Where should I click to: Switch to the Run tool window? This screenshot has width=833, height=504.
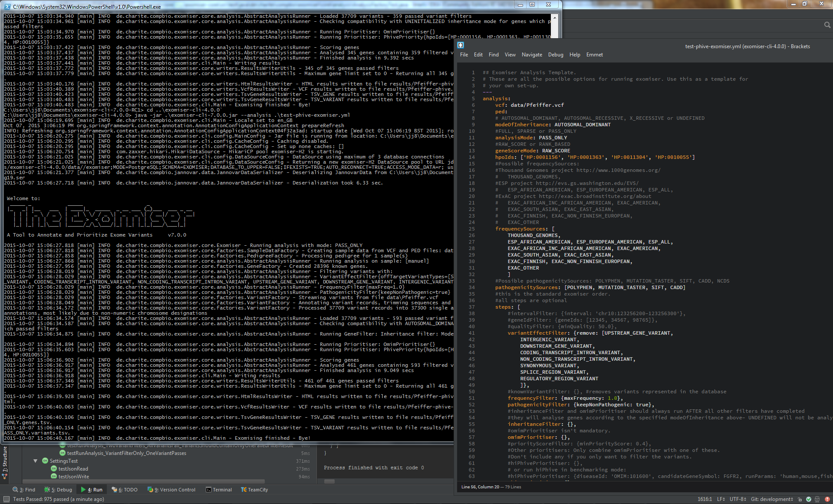pos(92,490)
